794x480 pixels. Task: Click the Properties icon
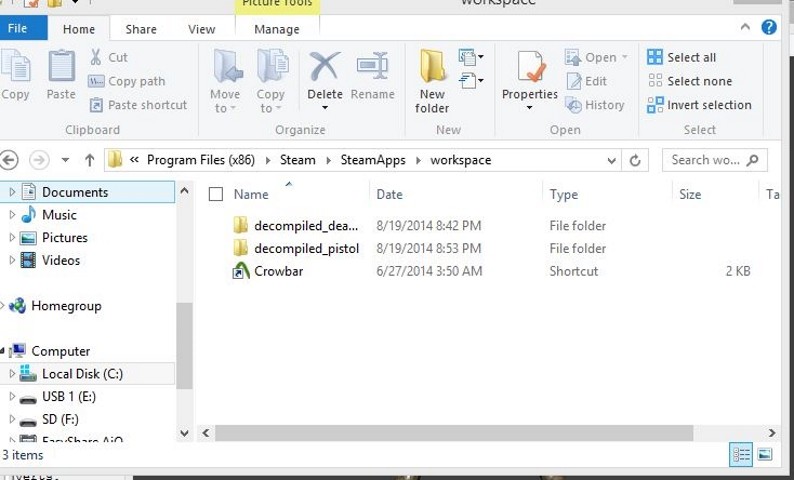(530, 67)
